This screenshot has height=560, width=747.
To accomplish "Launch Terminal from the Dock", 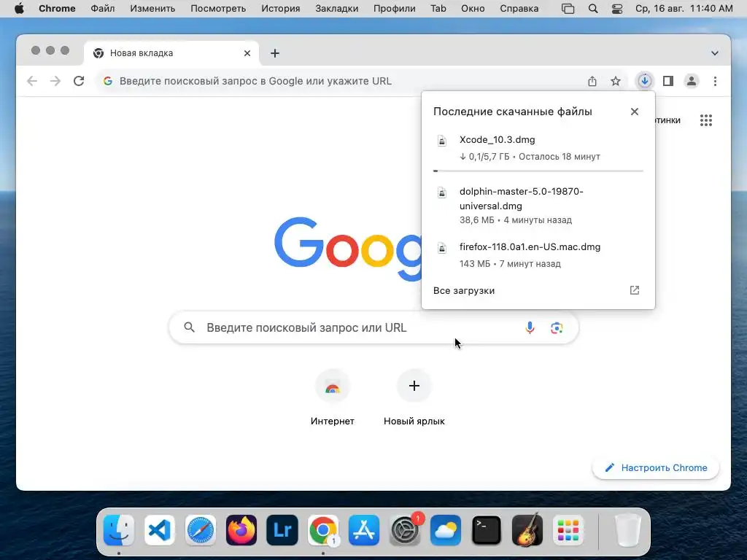I will click(487, 530).
